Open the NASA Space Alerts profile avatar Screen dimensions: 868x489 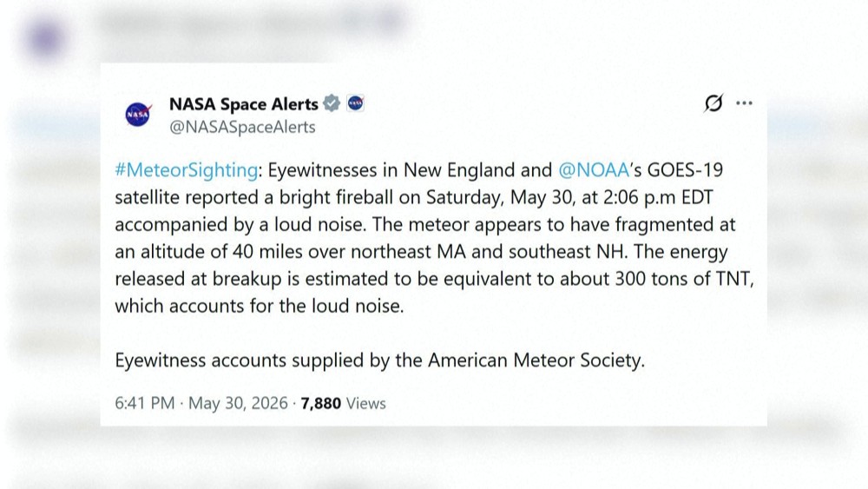pyautogui.click(x=138, y=115)
